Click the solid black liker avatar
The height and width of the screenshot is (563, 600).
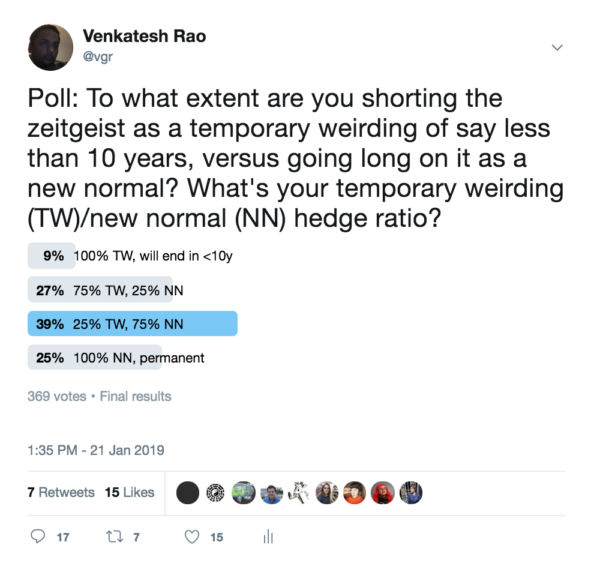coord(187,492)
